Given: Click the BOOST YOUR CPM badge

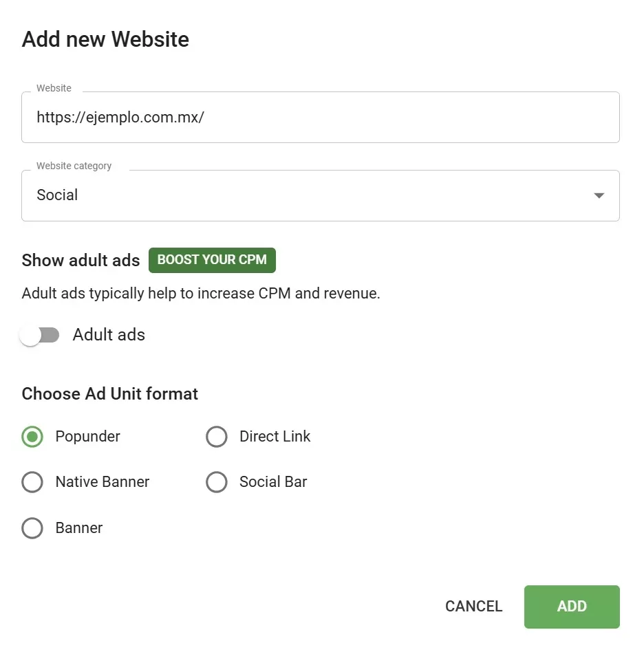Looking at the screenshot, I should [212, 260].
